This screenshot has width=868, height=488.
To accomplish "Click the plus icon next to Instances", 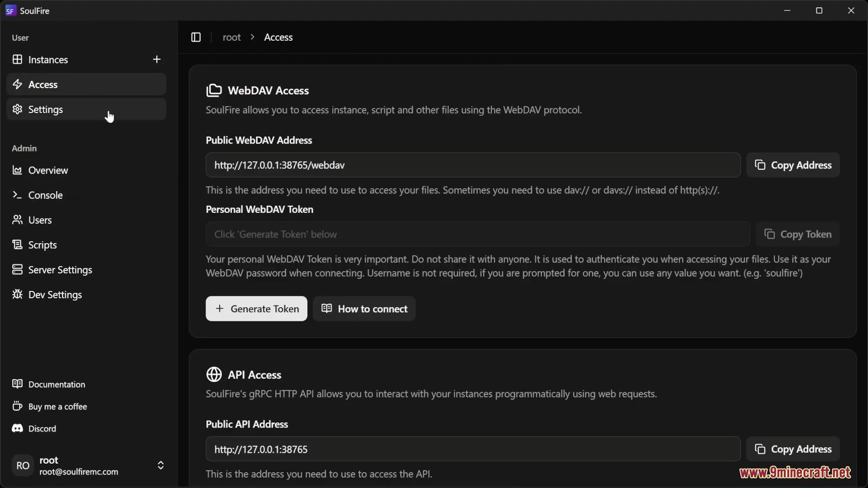I will pos(157,59).
